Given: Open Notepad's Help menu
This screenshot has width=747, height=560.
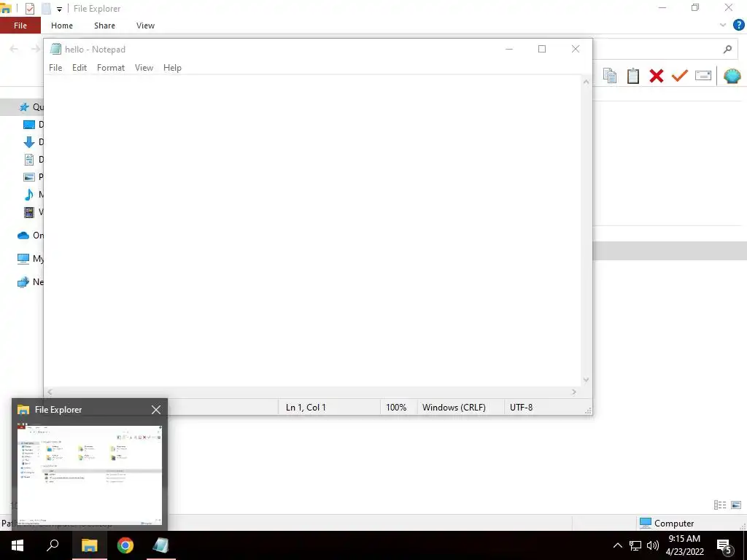Looking at the screenshot, I should point(172,68).
